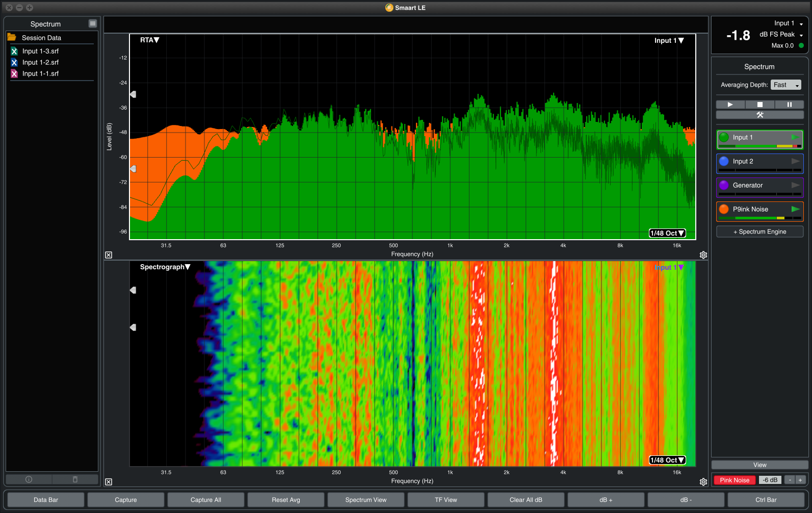Image resolution: width=812 pixels, height=513 pixels.
Task: Open the RTA graph type dropdown
Action: tap(149, 40)
